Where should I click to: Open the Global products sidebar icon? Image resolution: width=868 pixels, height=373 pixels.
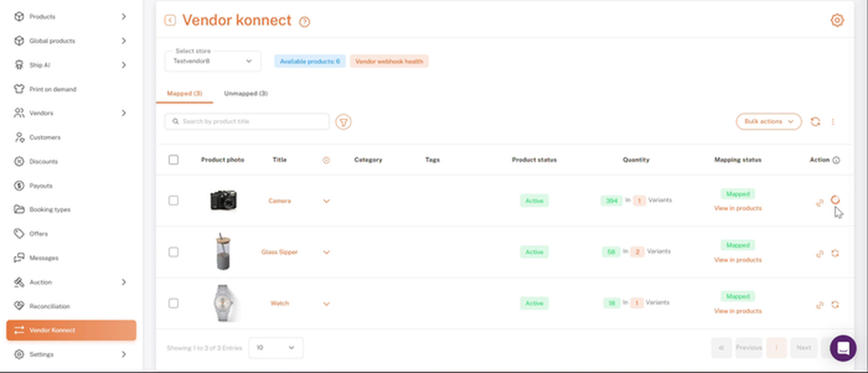19,41
